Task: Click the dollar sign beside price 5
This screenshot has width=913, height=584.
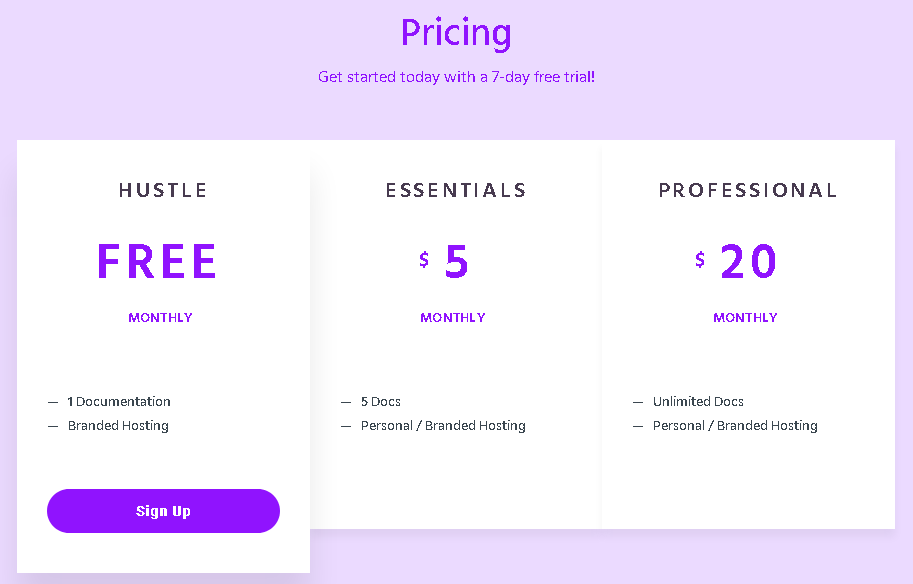Action: pos(424,260)
